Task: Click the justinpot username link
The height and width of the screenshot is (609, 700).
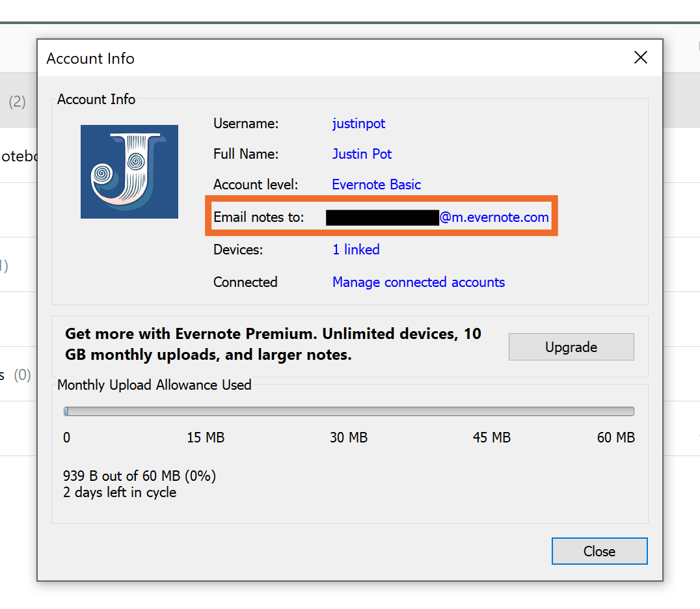Action: click(358, 124)
